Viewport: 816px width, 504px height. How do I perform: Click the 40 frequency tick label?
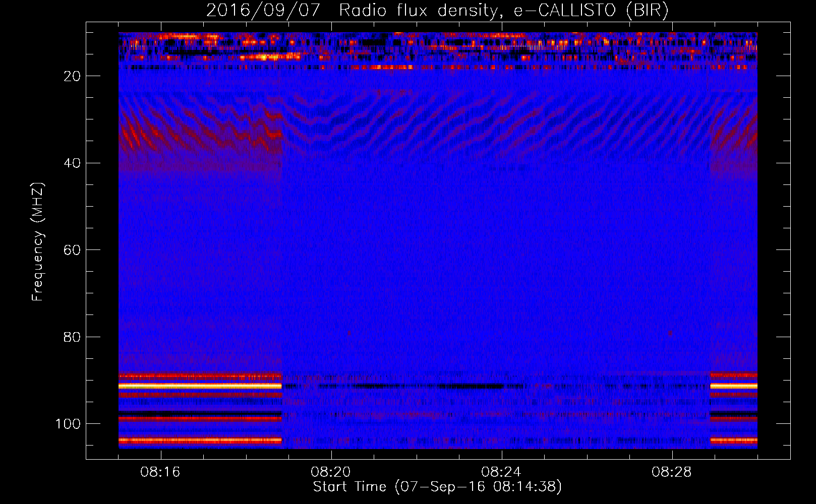pyautogui.click(x=72, y=163)
